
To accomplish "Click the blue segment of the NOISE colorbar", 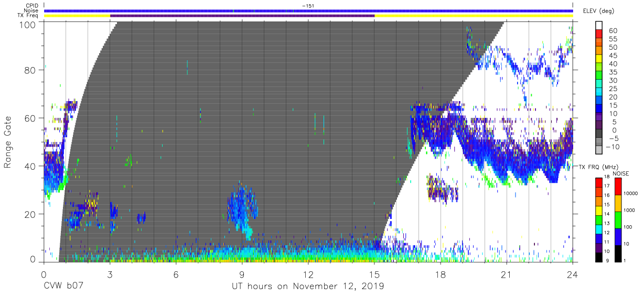I will coord(618,236).
